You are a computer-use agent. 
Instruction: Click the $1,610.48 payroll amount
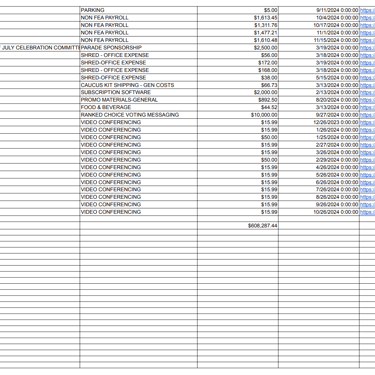pos(238,40)
